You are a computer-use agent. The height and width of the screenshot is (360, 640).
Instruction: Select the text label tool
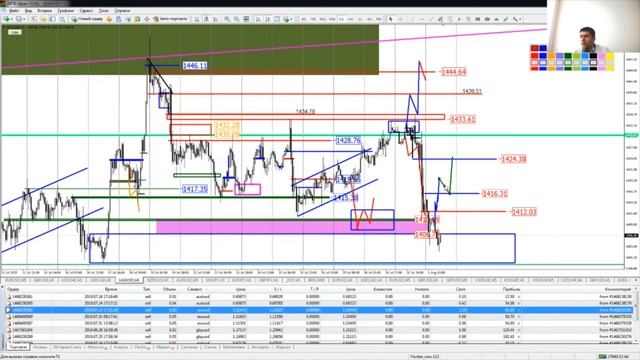pos(469,19)
